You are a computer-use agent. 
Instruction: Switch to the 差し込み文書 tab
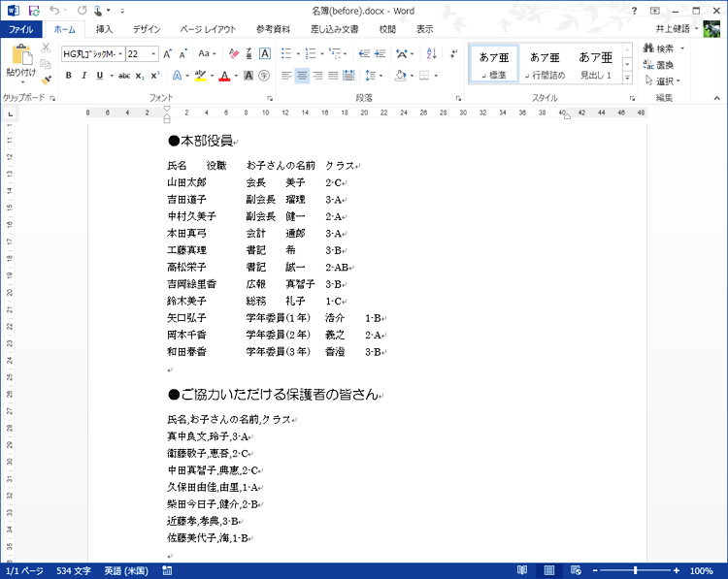pos(335,29)
